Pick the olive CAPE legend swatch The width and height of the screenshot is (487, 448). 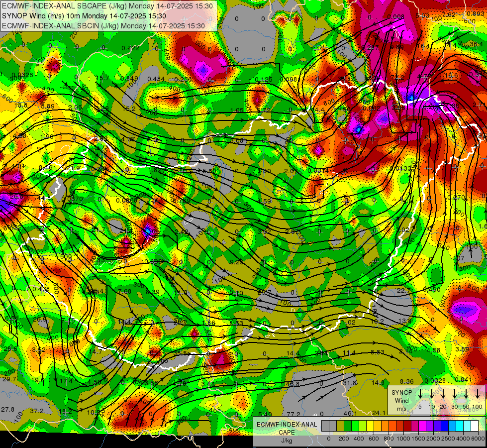[340, 426]
